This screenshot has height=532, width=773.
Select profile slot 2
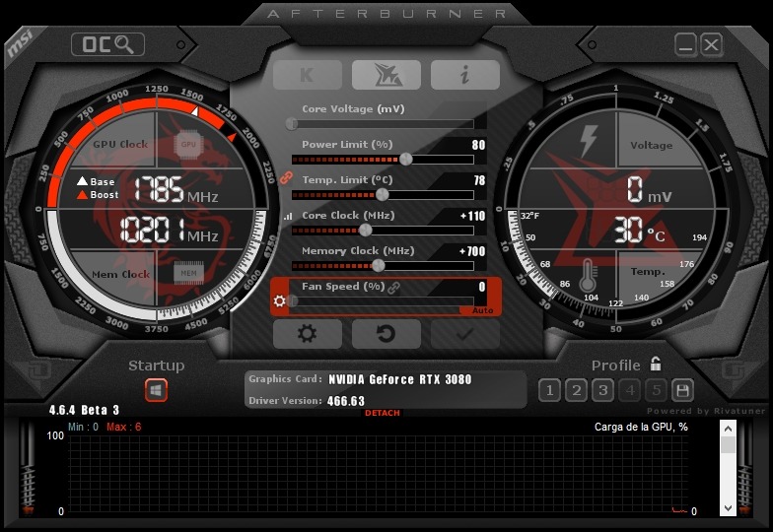pyautogui.click(x=576, y=390)
